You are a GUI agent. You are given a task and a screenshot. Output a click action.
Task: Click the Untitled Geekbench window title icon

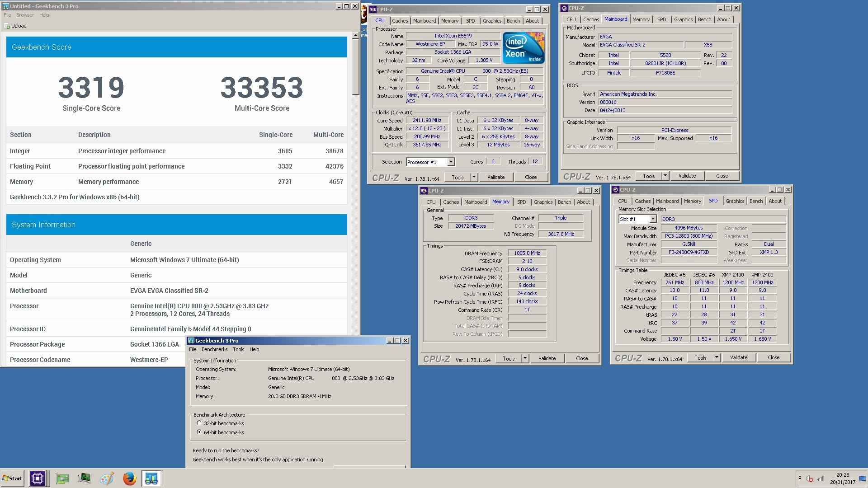(6, 6)
